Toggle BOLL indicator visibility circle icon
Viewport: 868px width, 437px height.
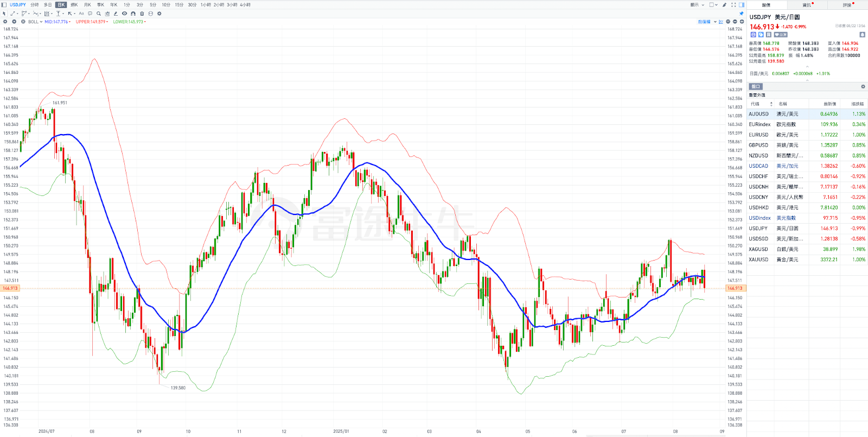[x=14, y=22]
